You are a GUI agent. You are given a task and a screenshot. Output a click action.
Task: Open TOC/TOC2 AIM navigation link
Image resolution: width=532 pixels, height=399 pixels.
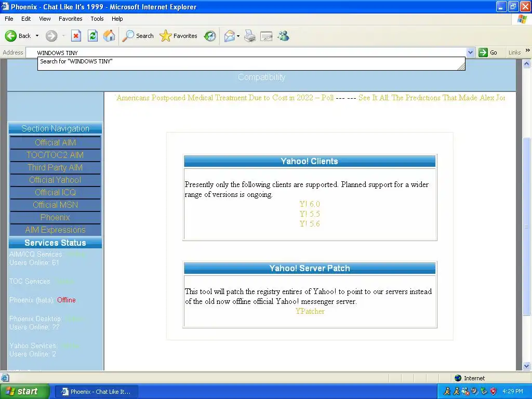tap(55, 155)
